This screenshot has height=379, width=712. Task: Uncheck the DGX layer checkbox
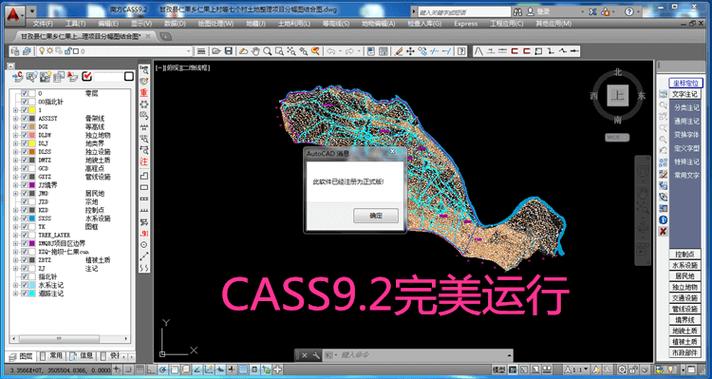pos(25,127)
